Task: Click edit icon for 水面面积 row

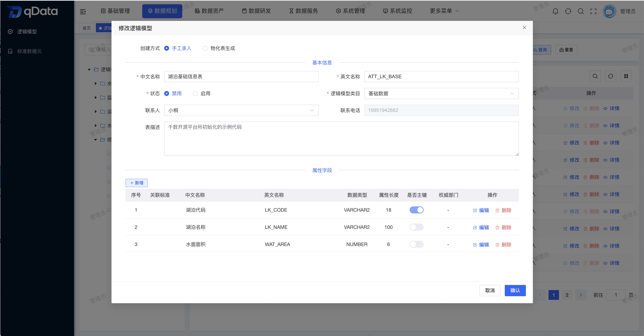Action: point(475,245)
